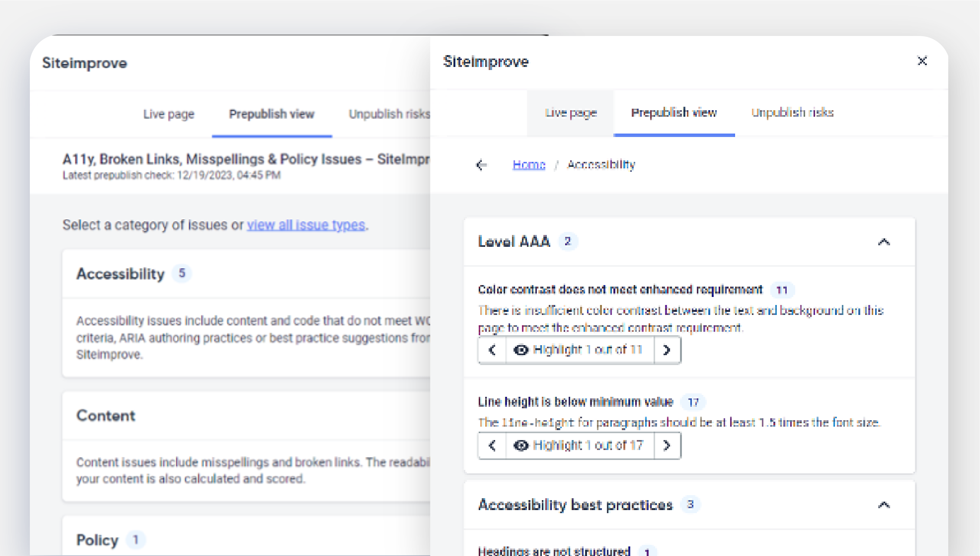The width and height of the screenshot is (980, 556).
Task: Open the Accessibility category card
Action: pyautogui.click(x=120, y=274)
